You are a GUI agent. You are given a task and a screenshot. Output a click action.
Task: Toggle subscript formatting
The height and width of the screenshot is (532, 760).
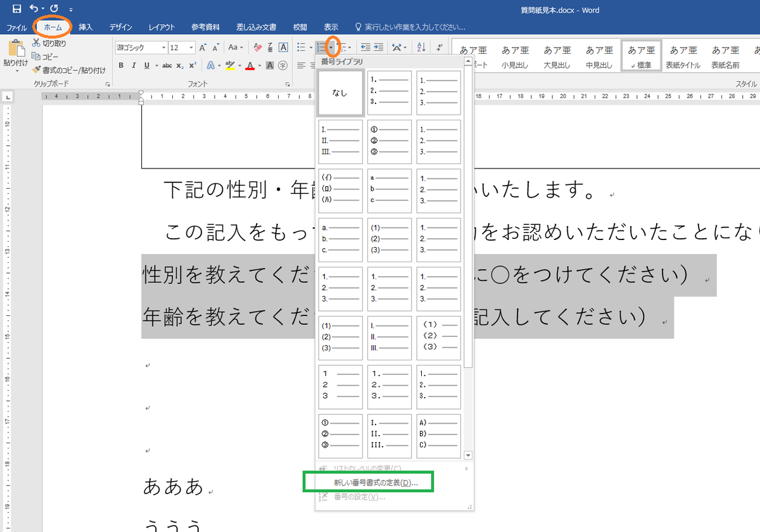click(x=180, y=65)
